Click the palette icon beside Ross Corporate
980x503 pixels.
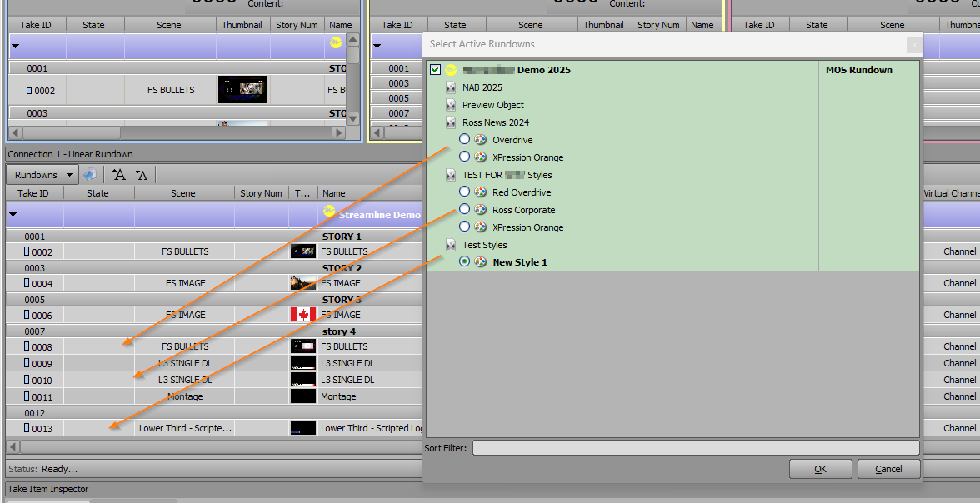[x=480, y=210]
